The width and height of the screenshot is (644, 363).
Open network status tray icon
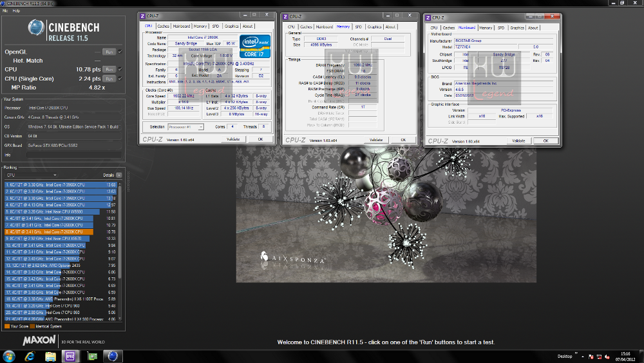coord(599,357)
